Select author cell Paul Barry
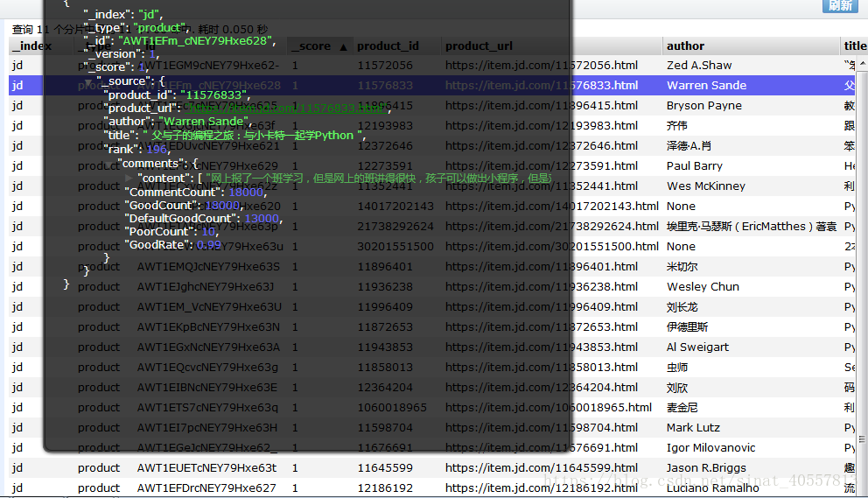This screenshot has height=498, width=868. tap(694, 165)
